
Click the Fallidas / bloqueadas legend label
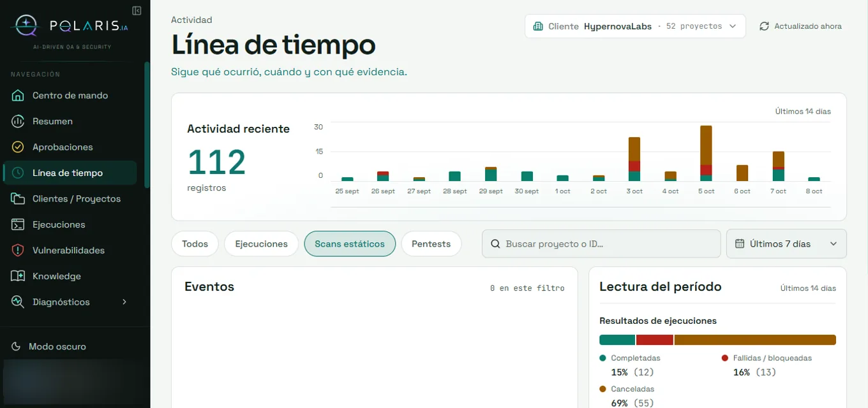(772, 358)
